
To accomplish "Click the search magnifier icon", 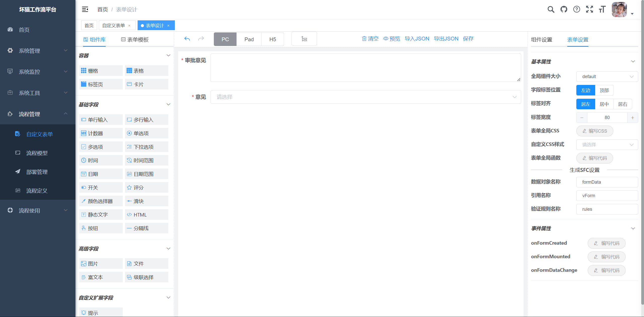I will tap(551, 10).
